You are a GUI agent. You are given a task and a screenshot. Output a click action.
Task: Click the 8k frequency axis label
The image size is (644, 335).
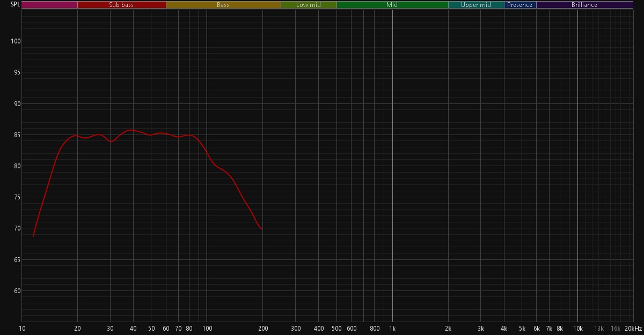click(560, 328)
